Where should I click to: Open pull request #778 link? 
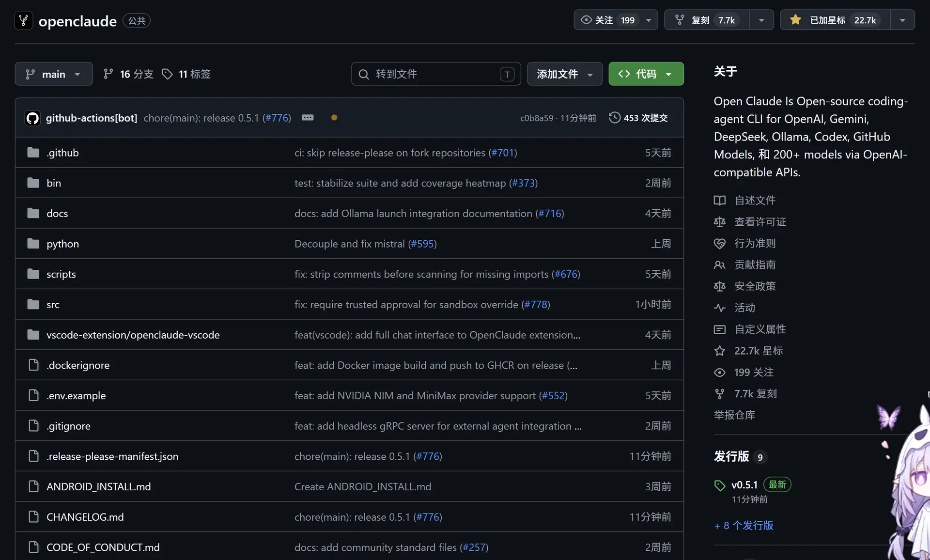[x=536, y=304]
